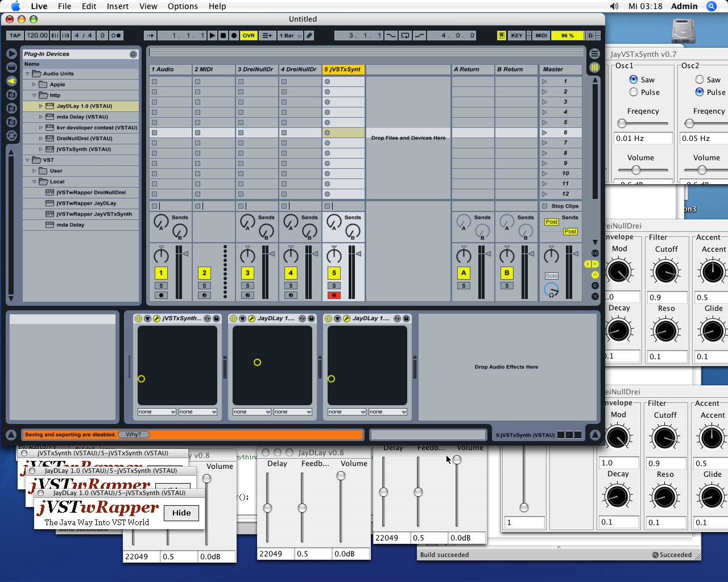Click the Stop button in transport

pos(223,35)
